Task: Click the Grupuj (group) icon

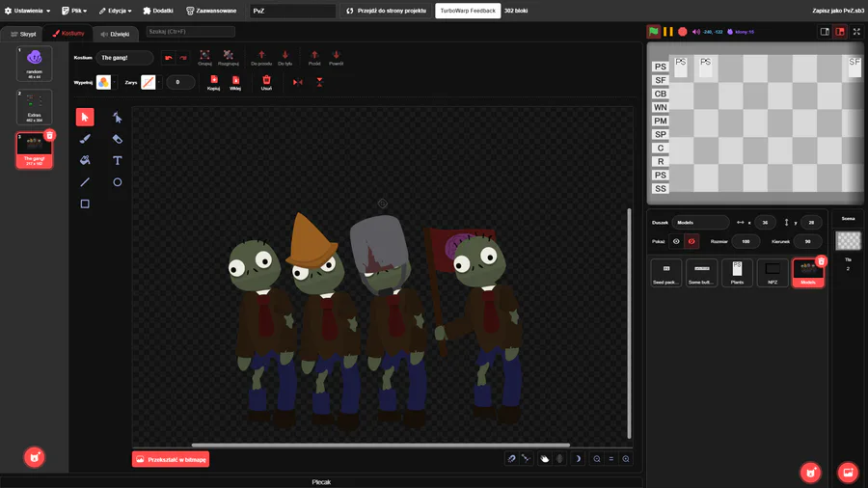Action: pyautogui.click(x=204, y=58)
